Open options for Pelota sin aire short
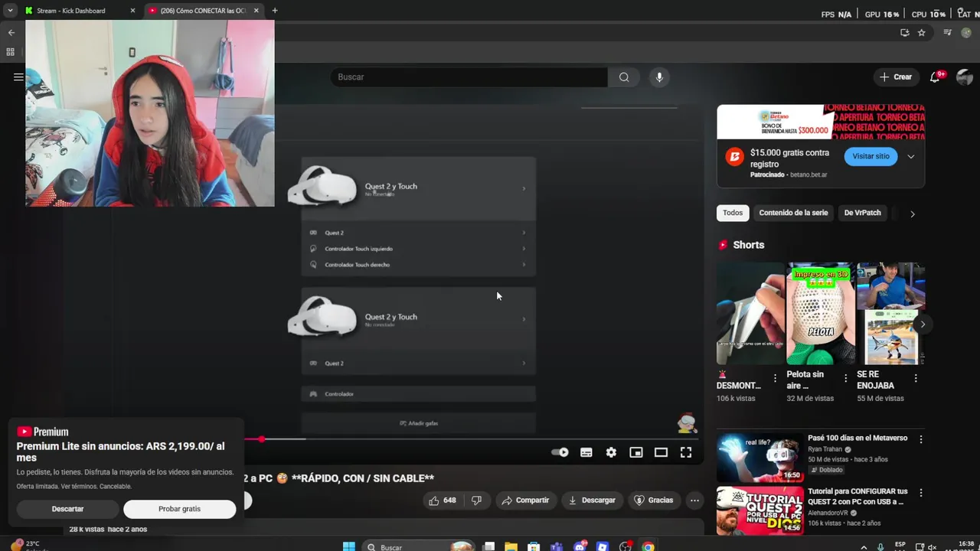Image resolution: width=980 pixels, height=551 pixels. [x=845, y=378]
